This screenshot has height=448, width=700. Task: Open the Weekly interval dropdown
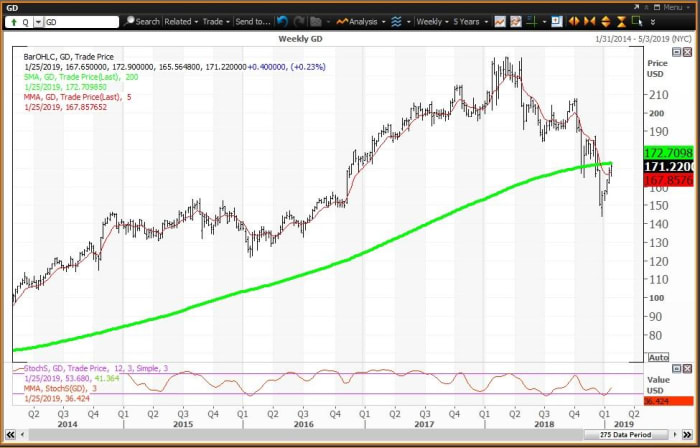tap(431, 21)
